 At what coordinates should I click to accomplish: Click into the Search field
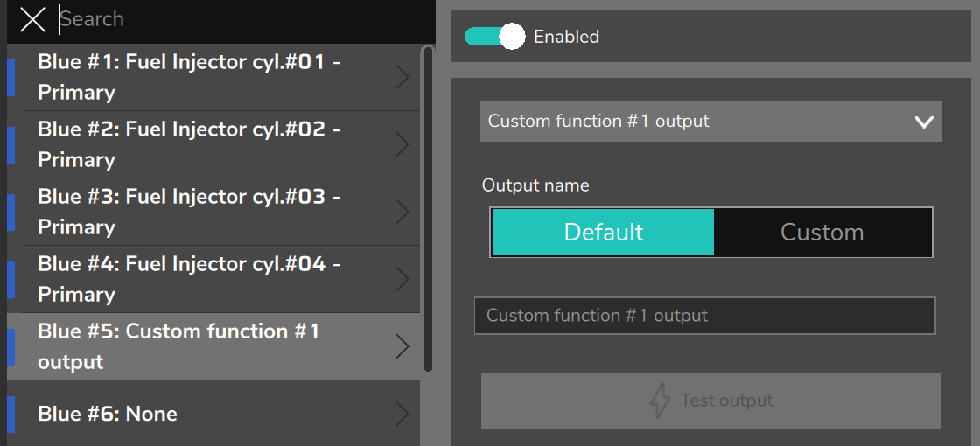(244, 19)
